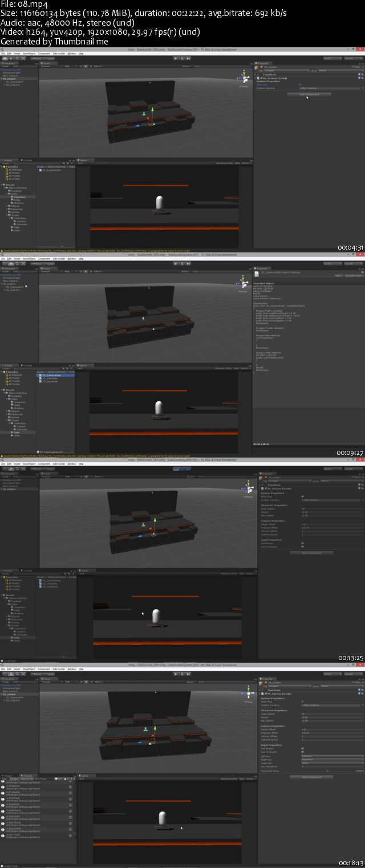Open Layer dropdown in 00:18:13 inspector
The image size is (365, 868).
coord(341,686)
